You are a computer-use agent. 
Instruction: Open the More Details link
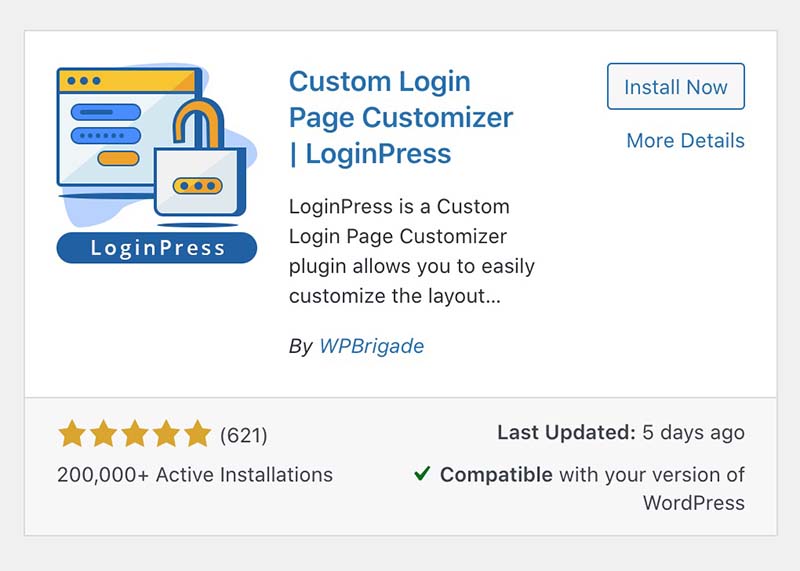coord(685,140)
